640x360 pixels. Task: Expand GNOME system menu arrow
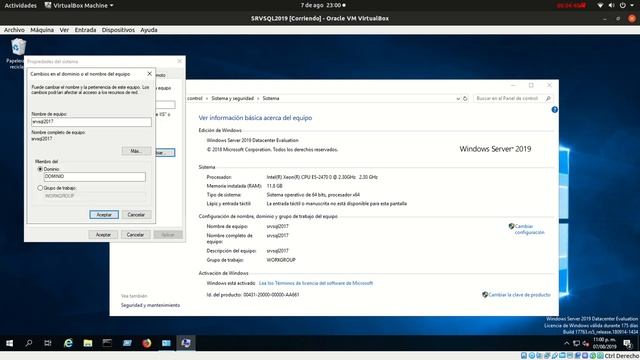point(632,5)
